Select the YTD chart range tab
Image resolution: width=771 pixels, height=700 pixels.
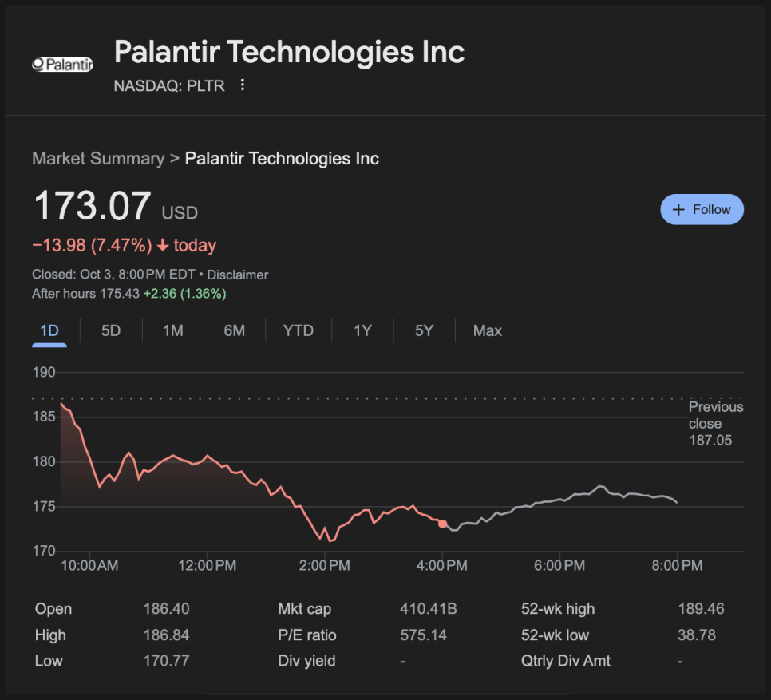coord(299,330)
